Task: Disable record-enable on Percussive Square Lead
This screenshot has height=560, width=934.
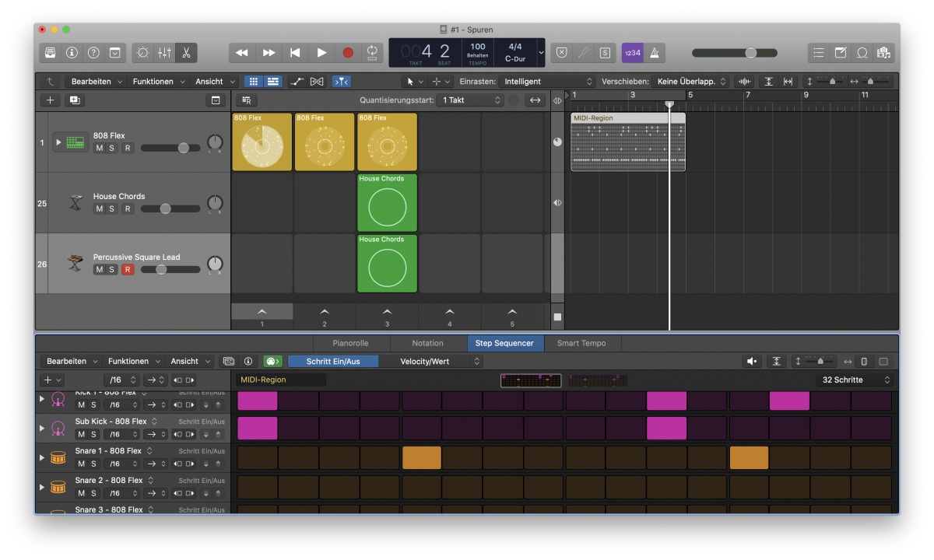Action: pos(128,269)
